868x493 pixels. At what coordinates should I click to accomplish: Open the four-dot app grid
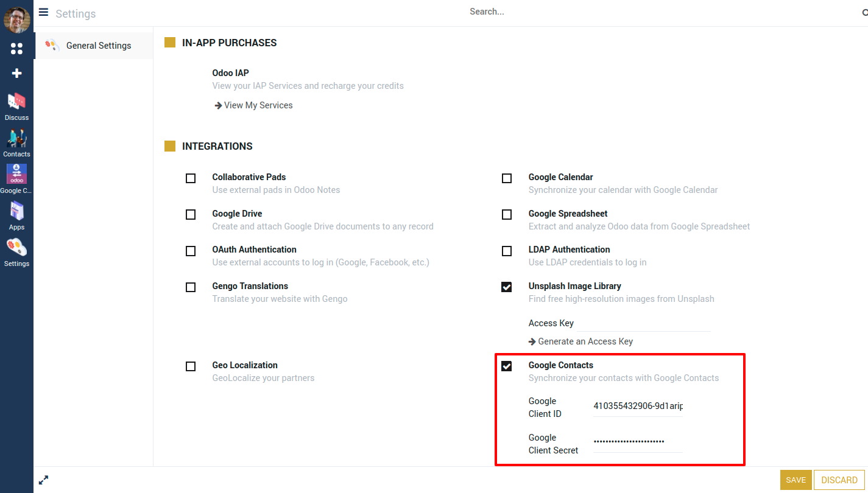[x=16, y=49]
